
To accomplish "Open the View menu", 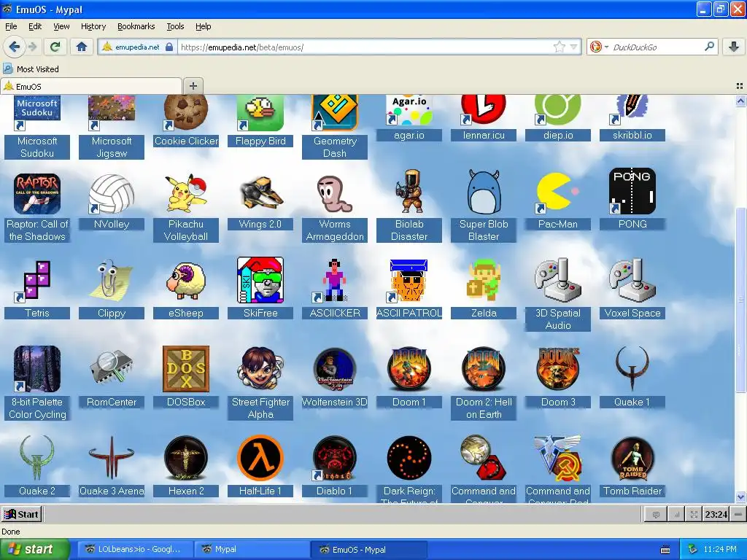I will coord(61,26).
